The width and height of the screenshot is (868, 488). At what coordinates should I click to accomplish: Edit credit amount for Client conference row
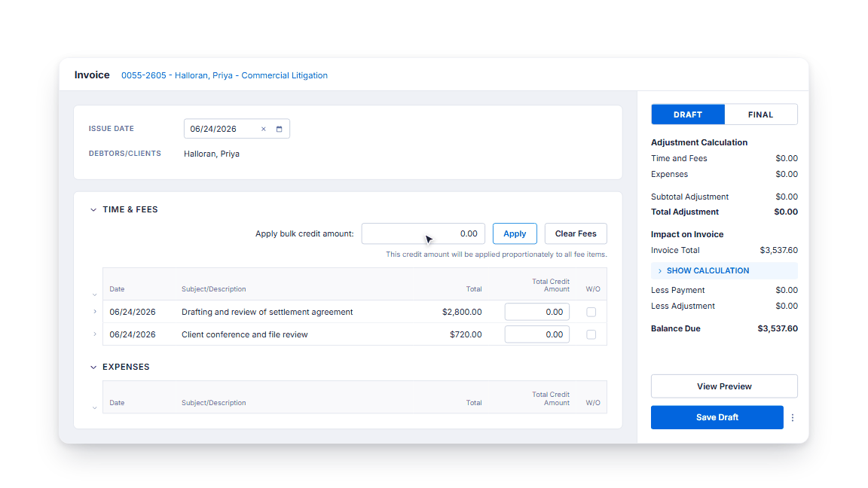coord(537,334)
